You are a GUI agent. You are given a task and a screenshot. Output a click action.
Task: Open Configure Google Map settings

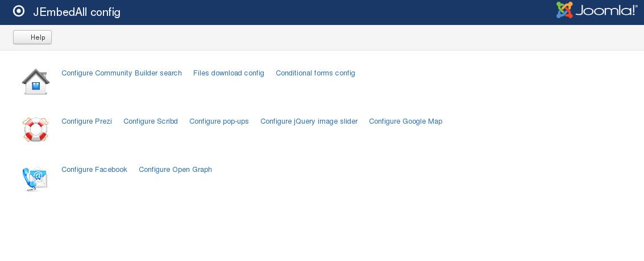click(x=406, y=121)
